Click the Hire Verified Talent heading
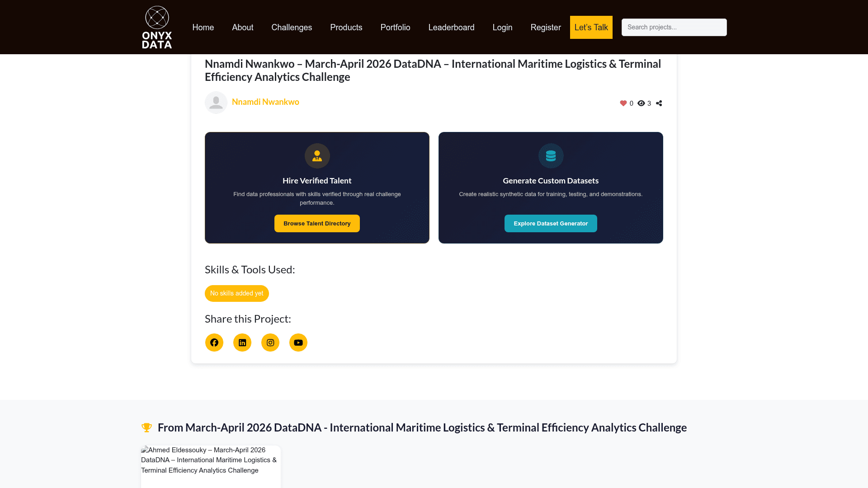The width and height of the screenshot is (868, 488). click(x=317, y=181)
